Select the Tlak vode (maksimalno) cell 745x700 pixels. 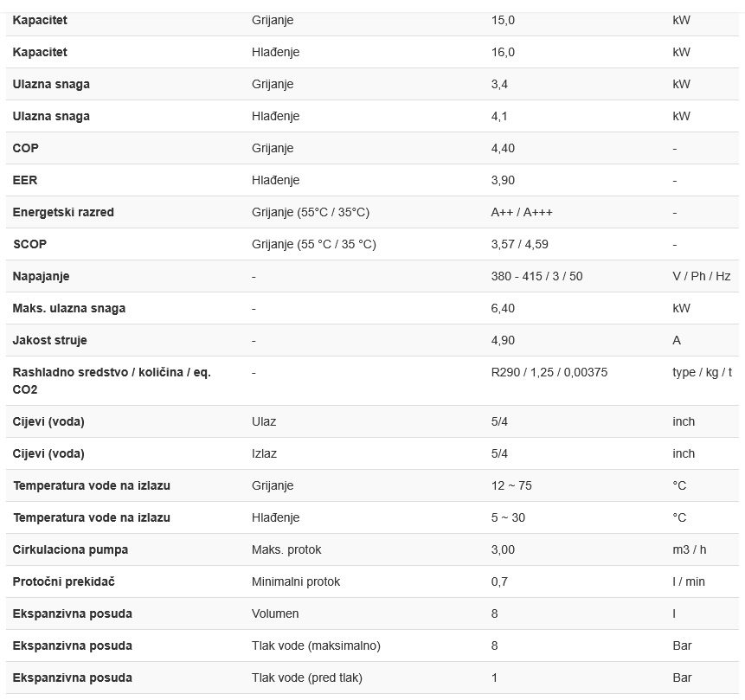pos(316,645)
